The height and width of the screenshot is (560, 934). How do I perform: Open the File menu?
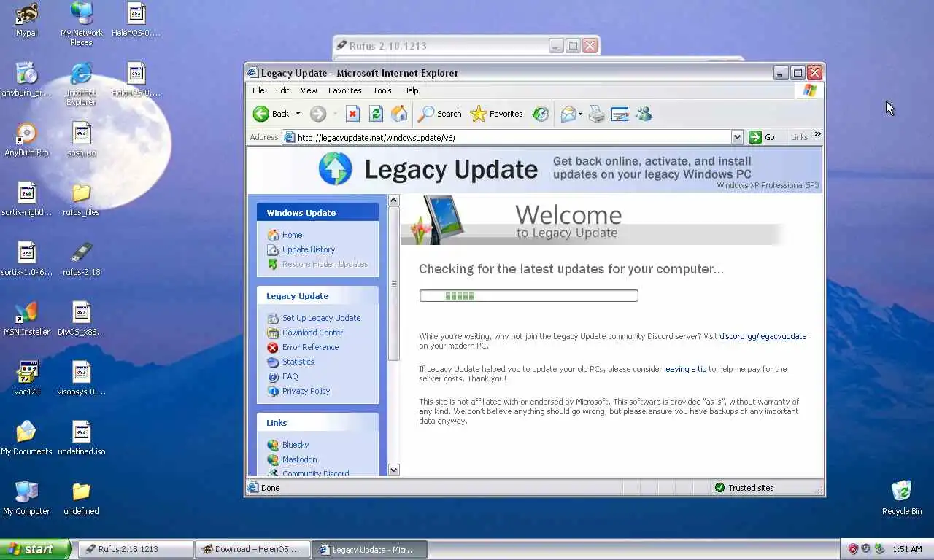(258, 90)
